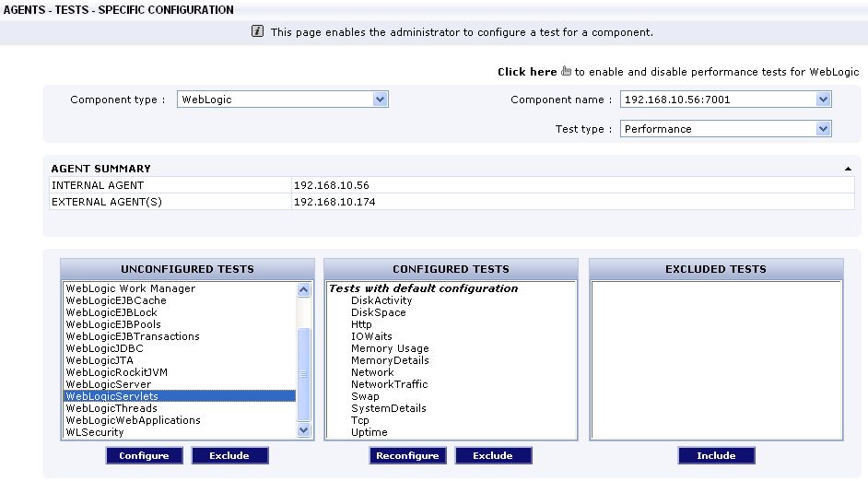Select Swap in Configured Tests
This screenshot has height=481, width=868.
coord(366,396)
